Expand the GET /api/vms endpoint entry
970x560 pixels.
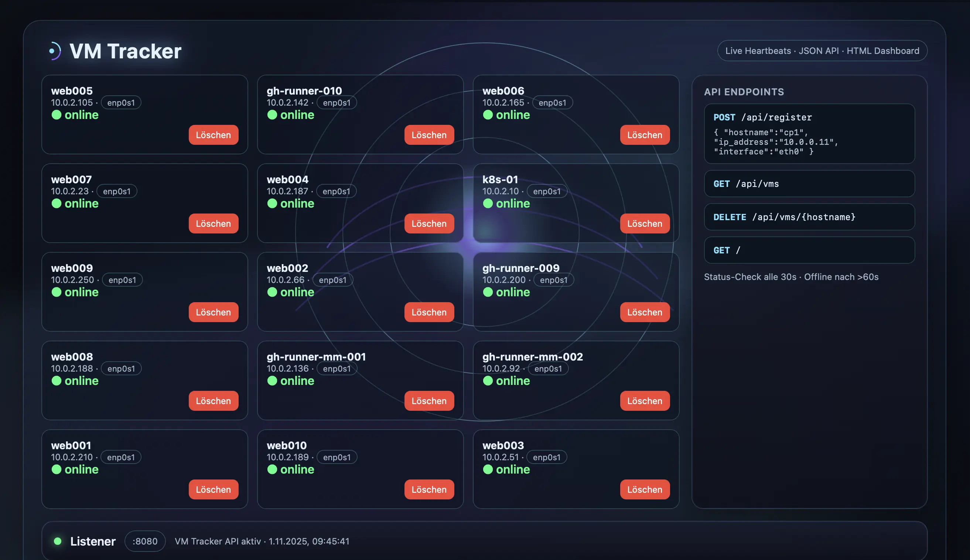pos(809,184)
